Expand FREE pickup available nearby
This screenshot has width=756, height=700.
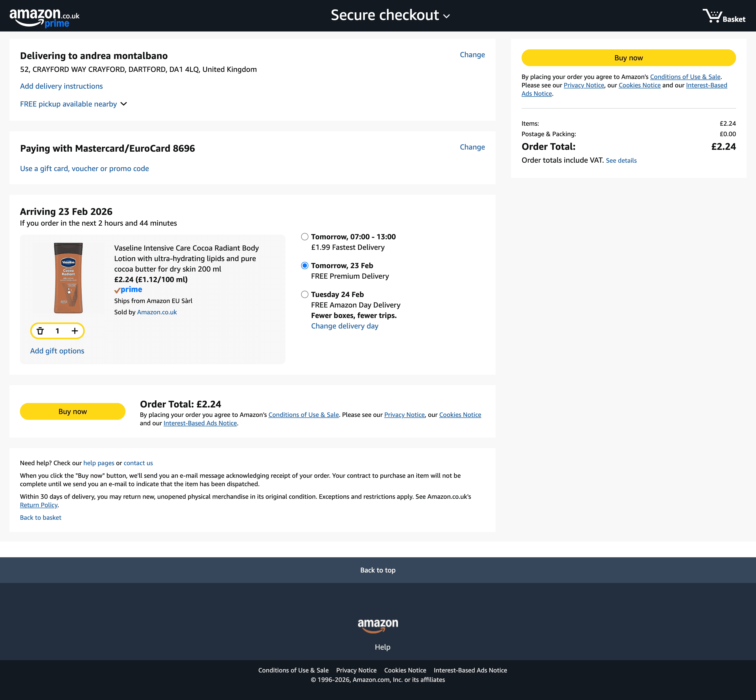tap(73, 104)
